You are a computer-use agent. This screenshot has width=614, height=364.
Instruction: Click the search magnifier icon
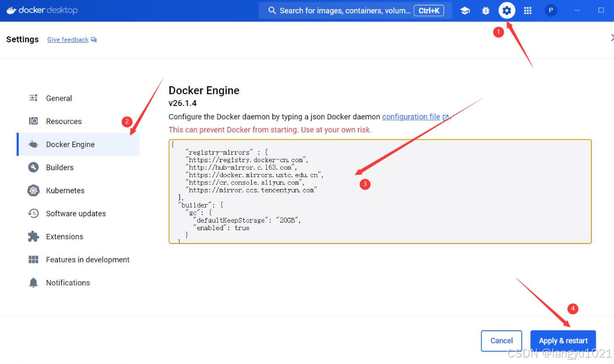[272, 11]
